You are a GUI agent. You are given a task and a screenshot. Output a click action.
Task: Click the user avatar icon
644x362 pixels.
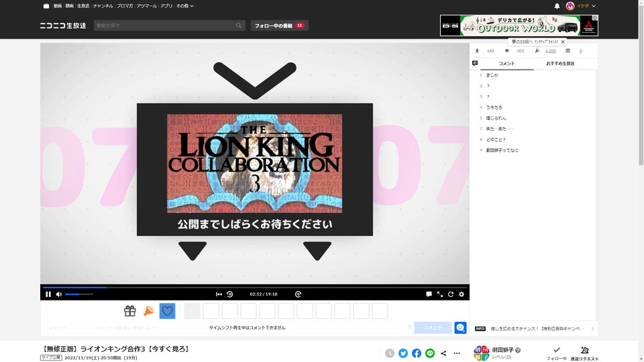click(x=570, y=6)
